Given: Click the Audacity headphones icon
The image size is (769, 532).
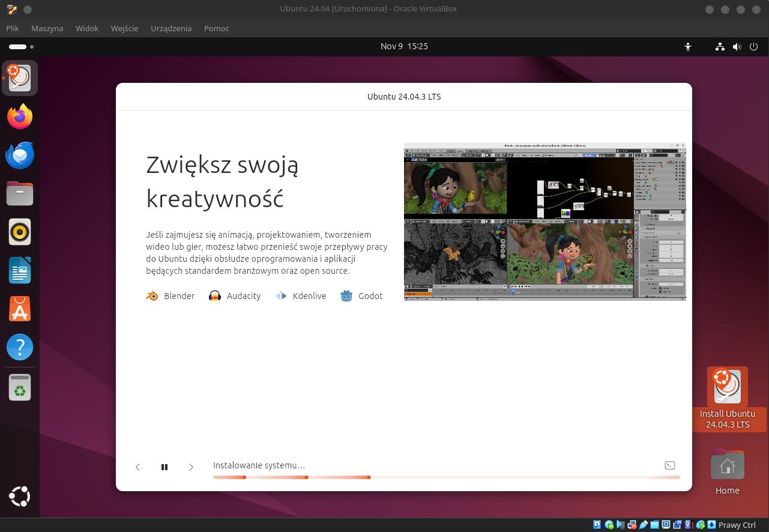Looking at the screenshot, I should coord(215,295).
